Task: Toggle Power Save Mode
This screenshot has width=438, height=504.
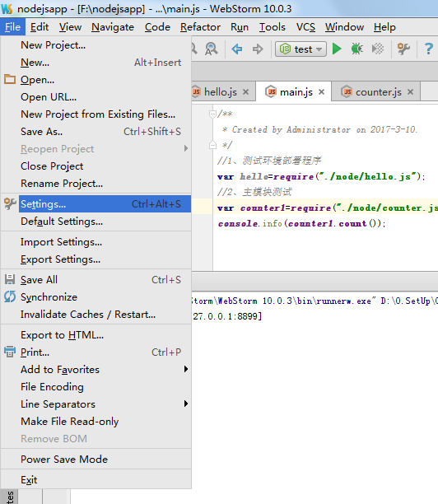Action: coord(96,459)
